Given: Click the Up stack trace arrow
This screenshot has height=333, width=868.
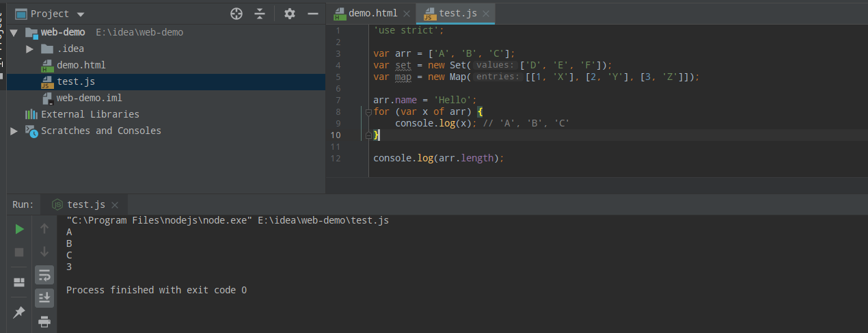Looking at the screenshot, I should click(44, 229).
